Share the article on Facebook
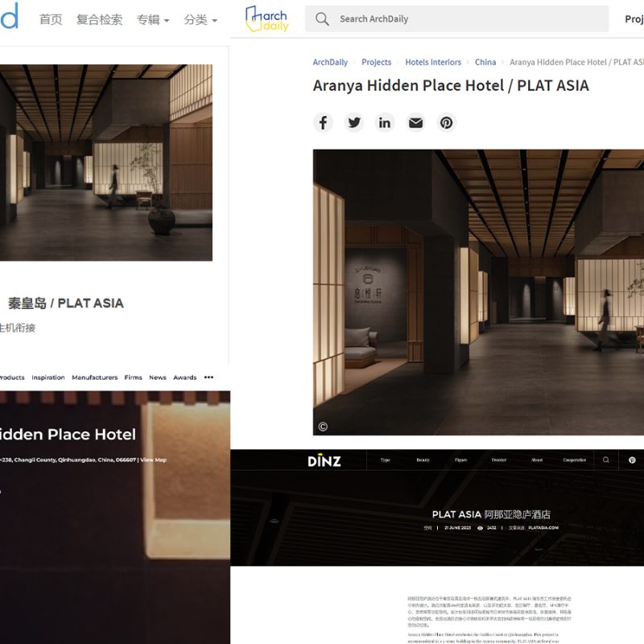 coord(323,122)
